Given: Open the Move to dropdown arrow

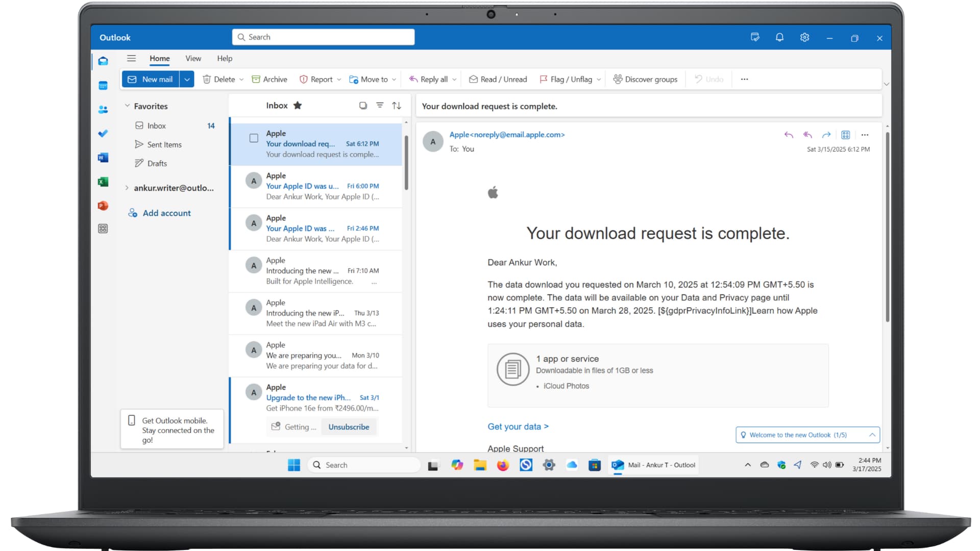Looking at the screenshot, I should [x=394, y=79].
